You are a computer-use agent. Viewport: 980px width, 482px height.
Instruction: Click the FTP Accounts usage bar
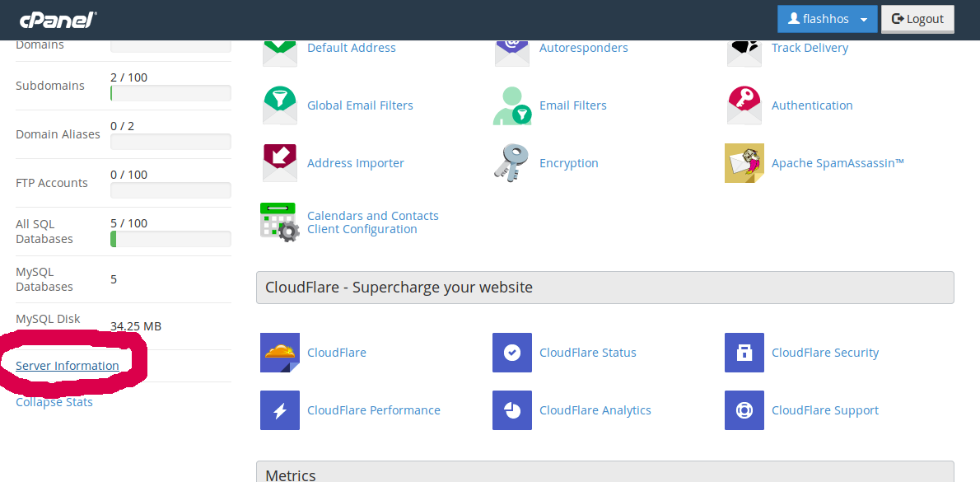[x=170, y=190]
